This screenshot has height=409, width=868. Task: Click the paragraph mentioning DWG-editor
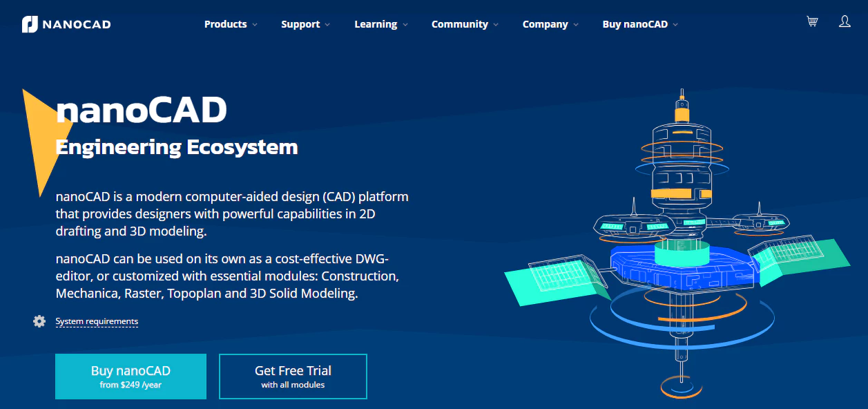(227, 276)
